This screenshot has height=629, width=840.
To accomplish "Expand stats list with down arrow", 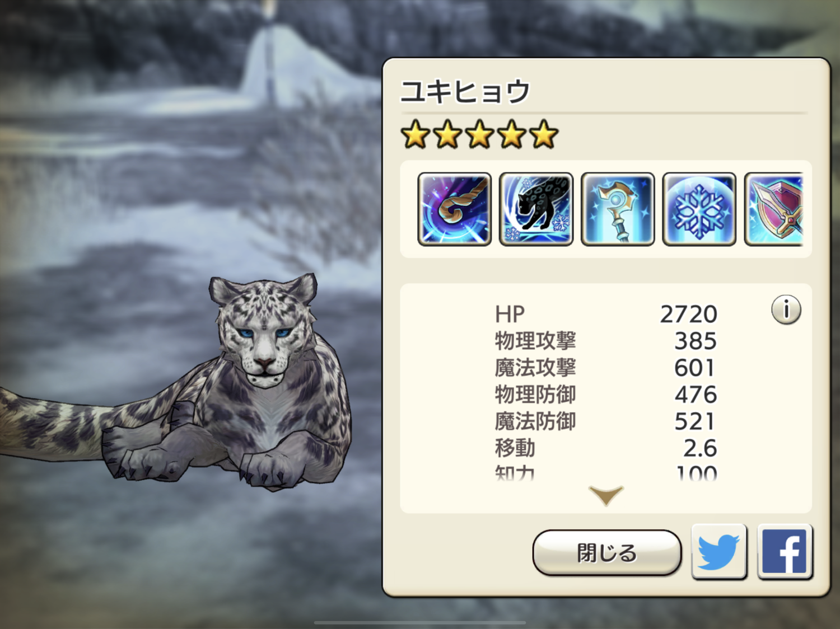I will pyautogui.click(x=606, y=496).
